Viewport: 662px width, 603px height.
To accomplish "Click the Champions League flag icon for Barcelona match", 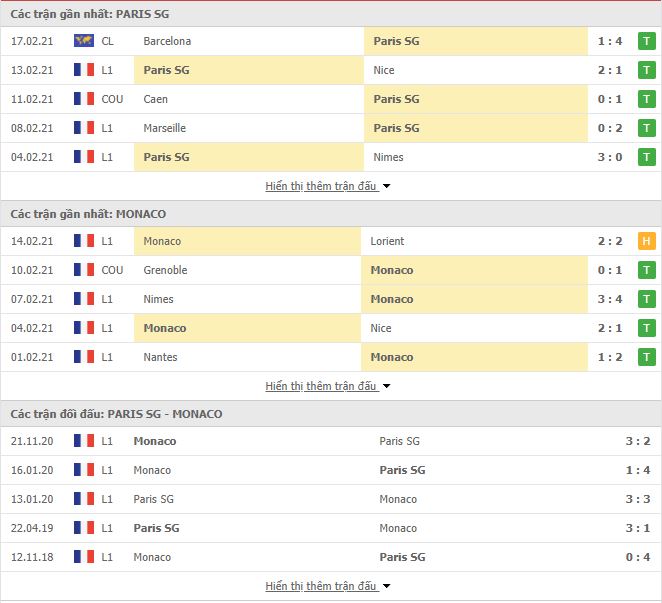I will coord(84,41).
